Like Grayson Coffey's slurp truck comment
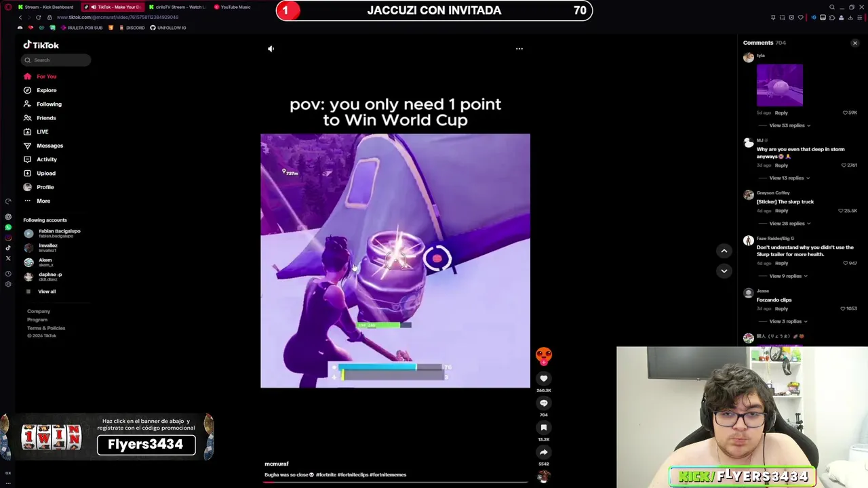This screenshot has width=868, height=488. coord(841,211)
